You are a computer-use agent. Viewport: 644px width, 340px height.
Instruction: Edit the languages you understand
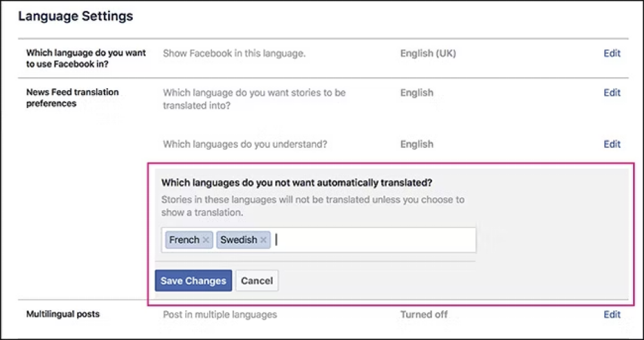tap(612, 145)
